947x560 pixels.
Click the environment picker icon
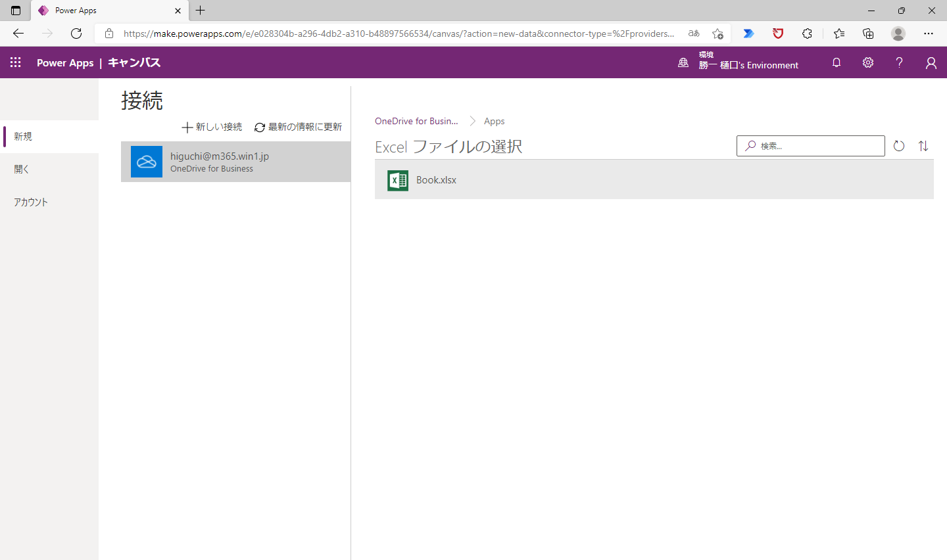tap(683, 62)
